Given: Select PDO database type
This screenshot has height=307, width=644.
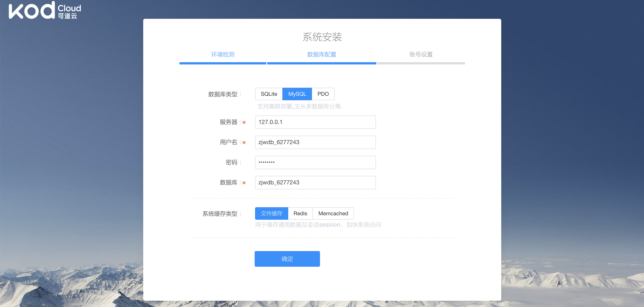Looking at the screenshot, I should point(323,94).
